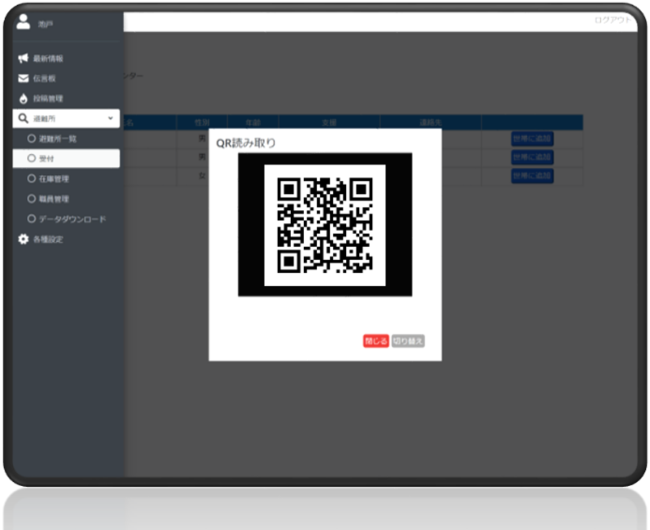Click the flame icon for 投稿管理
This screenshot has width=650, height=530.
(23, 98)
